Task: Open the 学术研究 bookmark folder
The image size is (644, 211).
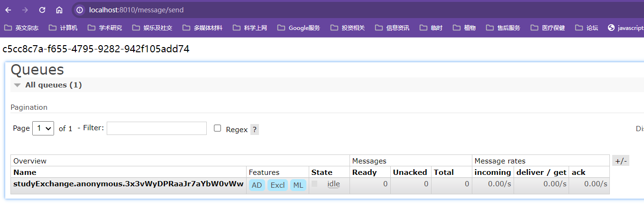Action: (x=105, y=28)
